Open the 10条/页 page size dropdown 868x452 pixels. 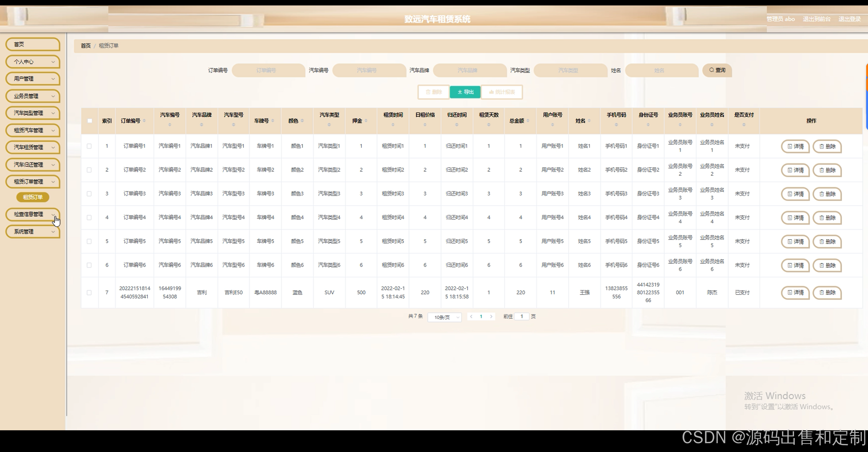tap(445, 317)
